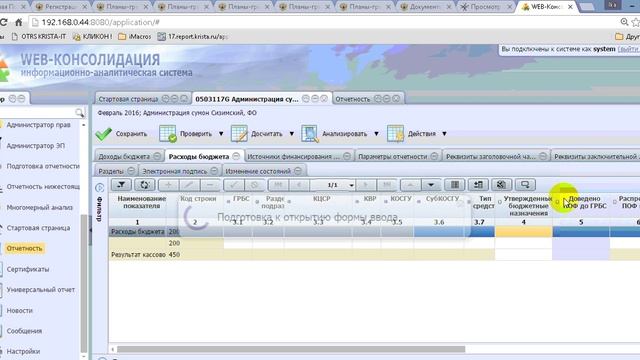Open the 1/1 page selector dropdown

(x=351, y=185)
